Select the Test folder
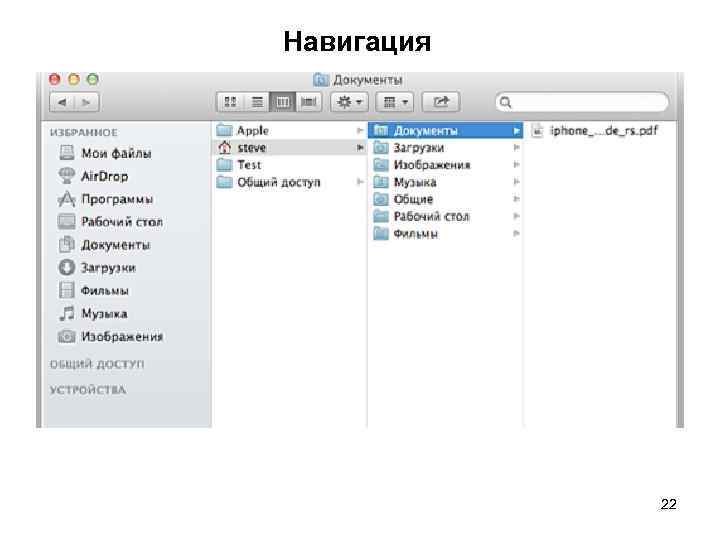This screenshot has width=720, height=540. (290, 165)
